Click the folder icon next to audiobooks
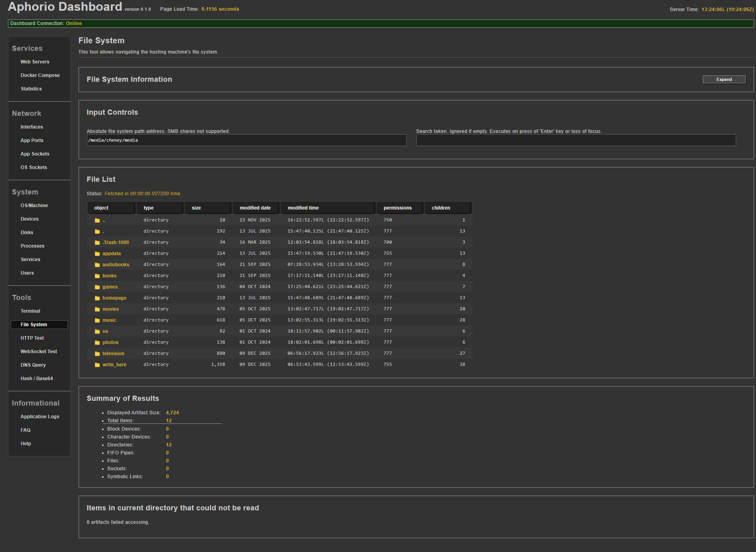Image resolution: width=756 pixels, height=552 pixels. (x=97, y=265)
